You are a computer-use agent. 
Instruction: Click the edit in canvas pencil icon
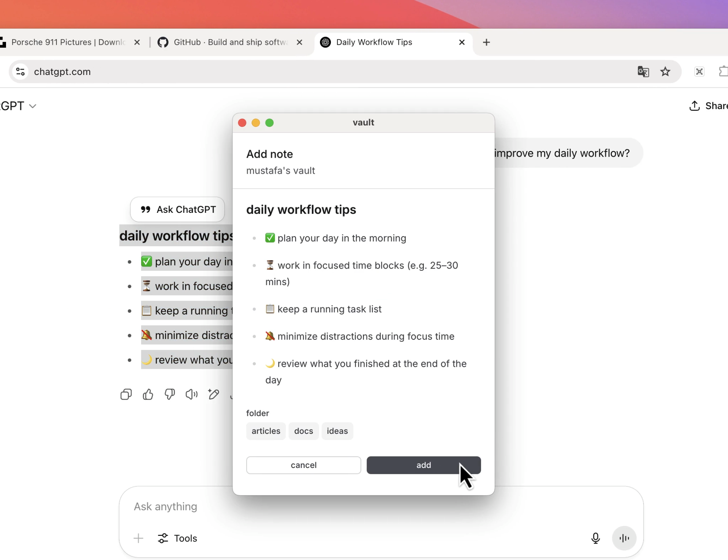pyautogui.click(x=214, y=394)
